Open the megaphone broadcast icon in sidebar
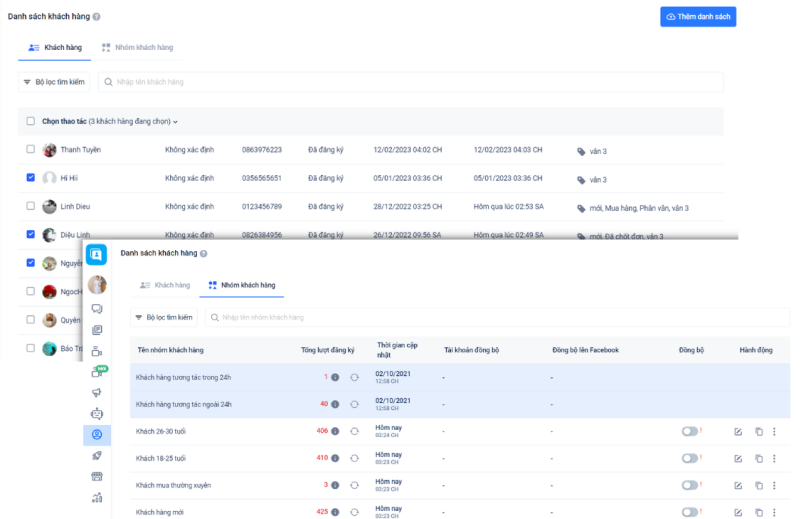Viewport: 806px width, 519px height. (x=97, y=392)
